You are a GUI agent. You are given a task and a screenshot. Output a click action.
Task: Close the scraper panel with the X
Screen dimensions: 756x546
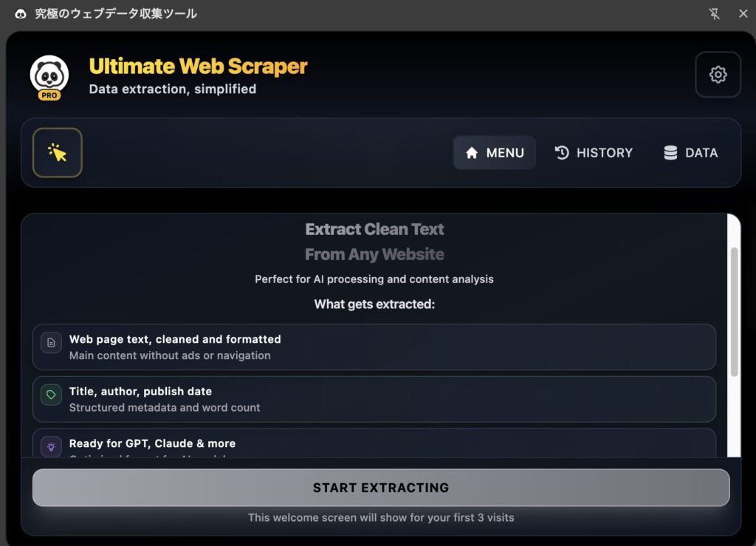click(x=743, y=14)
